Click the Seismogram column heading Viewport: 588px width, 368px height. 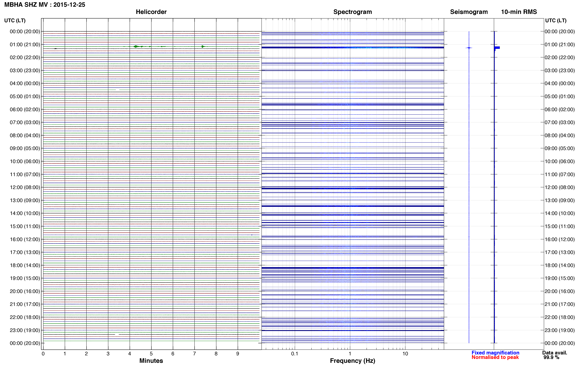(469, 12)
